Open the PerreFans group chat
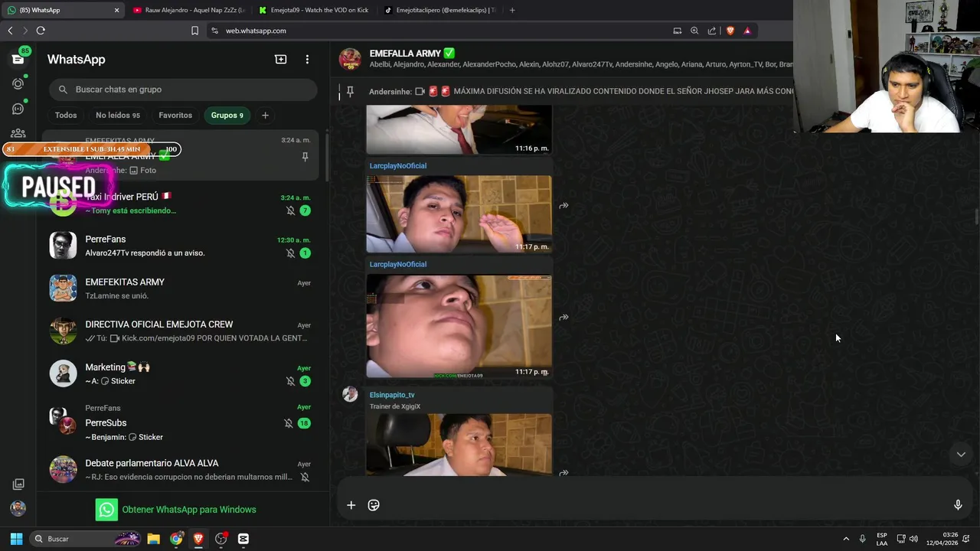 click(x=183, y=246)
